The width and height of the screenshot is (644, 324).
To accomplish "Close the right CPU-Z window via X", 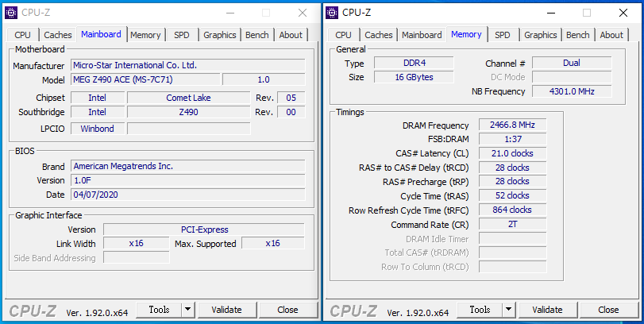I will (623, 13).
